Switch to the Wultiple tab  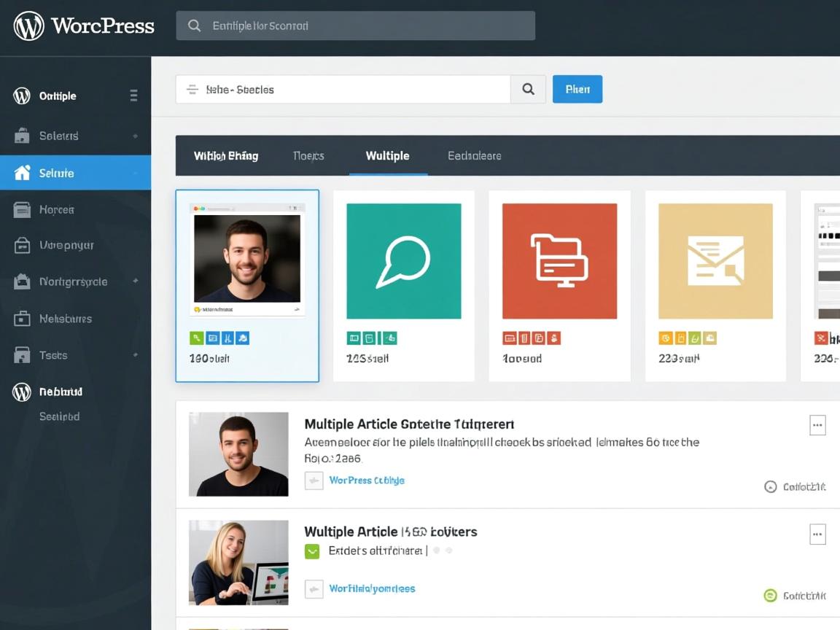point(387,156)
